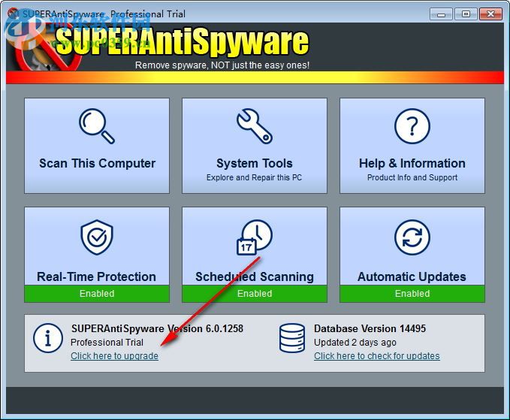Open Help & Information tile label
This screenshot has height=420, width=510.
(412, 163)
